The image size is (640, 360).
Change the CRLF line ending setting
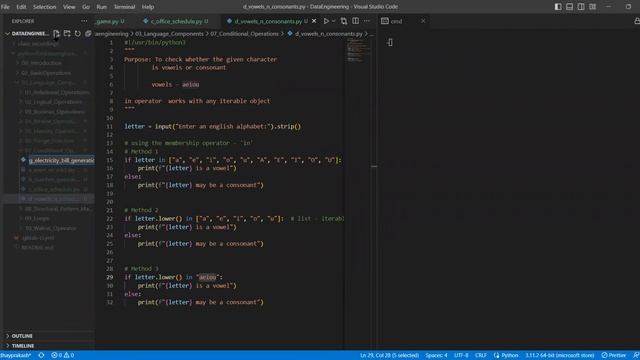(481, 356)
